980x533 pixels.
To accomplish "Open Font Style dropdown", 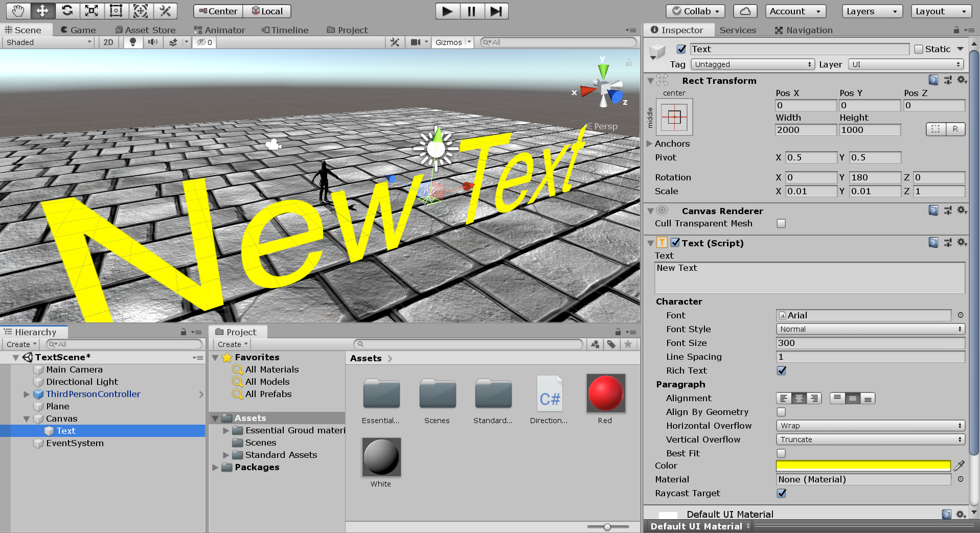I will click(x=871, y=329).
